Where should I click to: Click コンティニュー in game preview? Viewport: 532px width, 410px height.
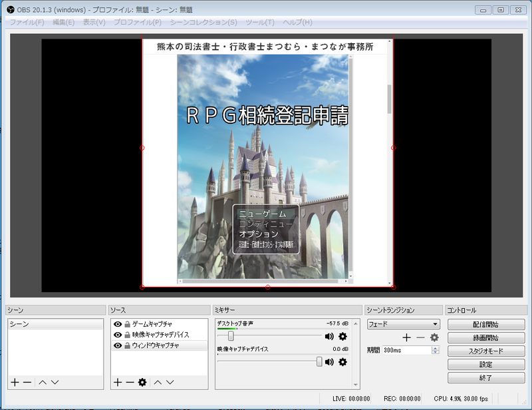point(265,224)
